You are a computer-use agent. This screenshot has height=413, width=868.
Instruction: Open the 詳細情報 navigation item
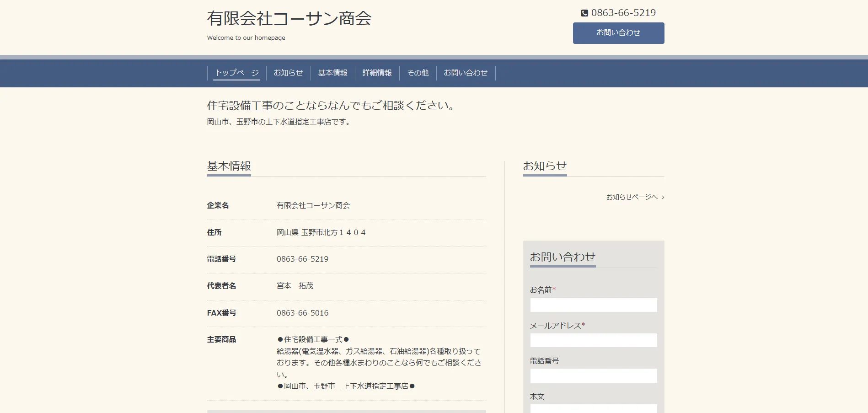377,73
